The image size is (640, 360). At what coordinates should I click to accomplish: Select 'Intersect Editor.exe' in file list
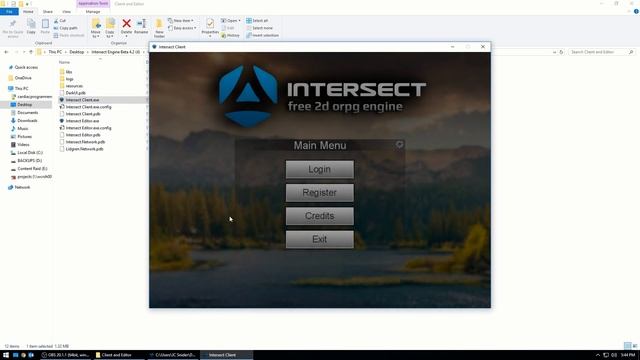(x=82, y=121)
